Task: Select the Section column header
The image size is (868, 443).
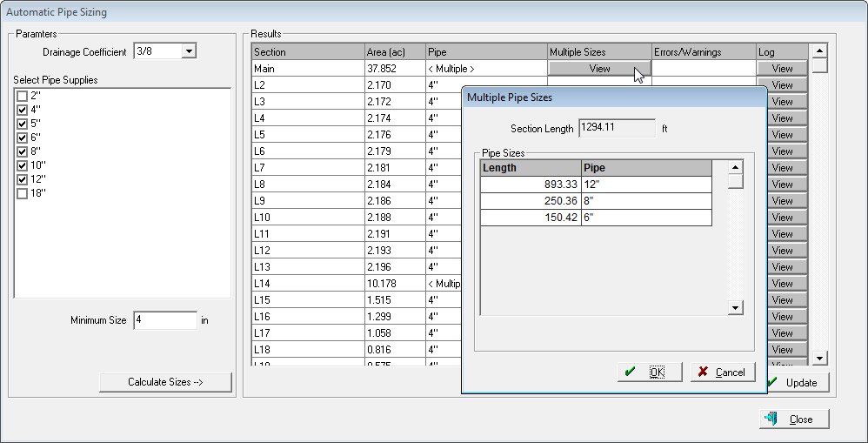Action: pyautogui.click(x=307, y=52)
